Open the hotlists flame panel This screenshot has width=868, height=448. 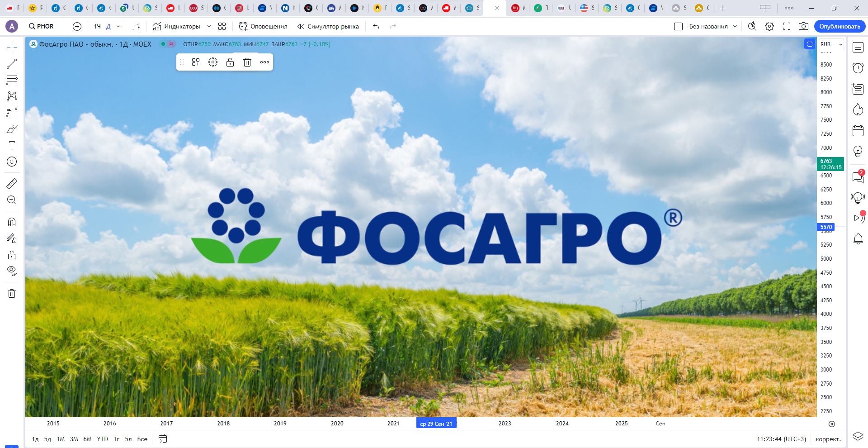[x=858, y=110]
